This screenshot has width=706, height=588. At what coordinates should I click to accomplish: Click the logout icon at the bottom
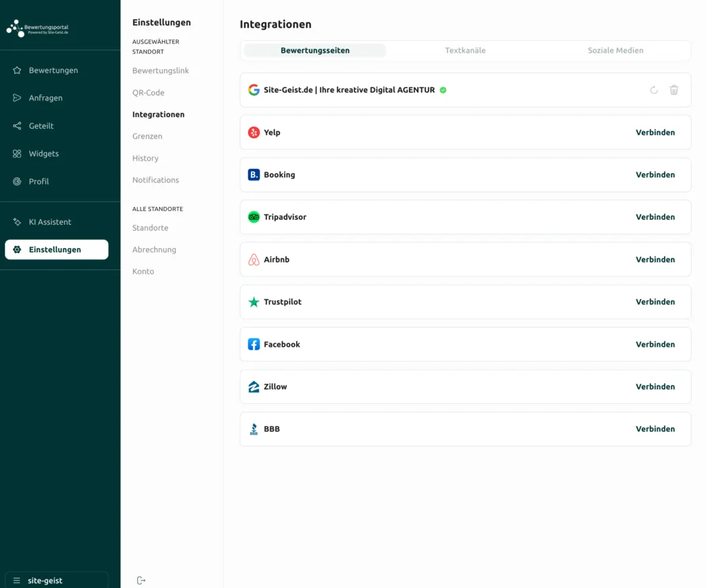coord(141,580)
